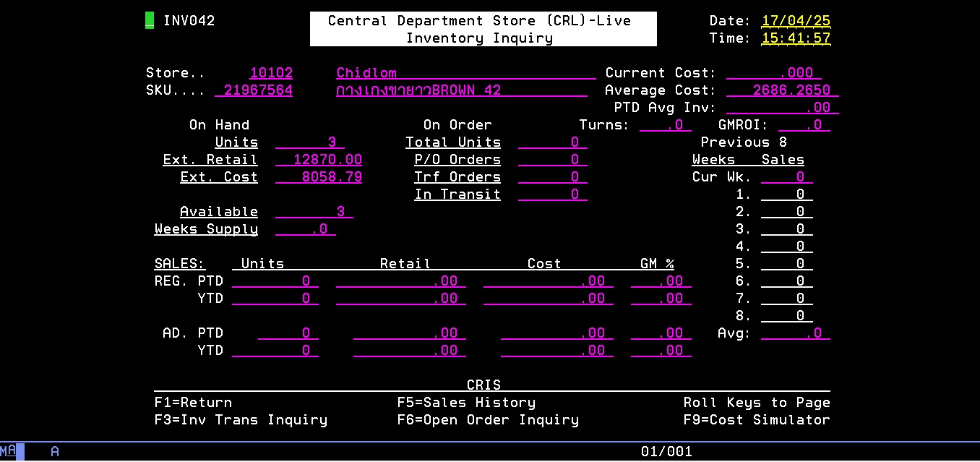Choose F6=Open Order Inquiry
Viewport: 980px width, 462px height.
[488, 420]
